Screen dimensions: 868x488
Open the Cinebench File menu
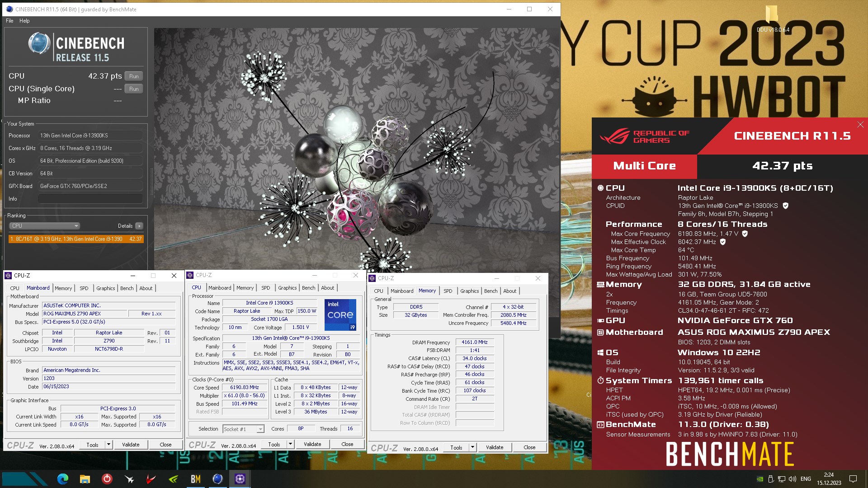click(x=9, y=21)
